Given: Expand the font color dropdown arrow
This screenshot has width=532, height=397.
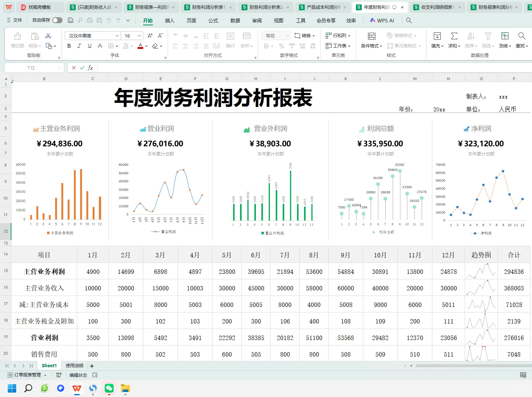Looking at the screenshot, I should click(146, 46).
